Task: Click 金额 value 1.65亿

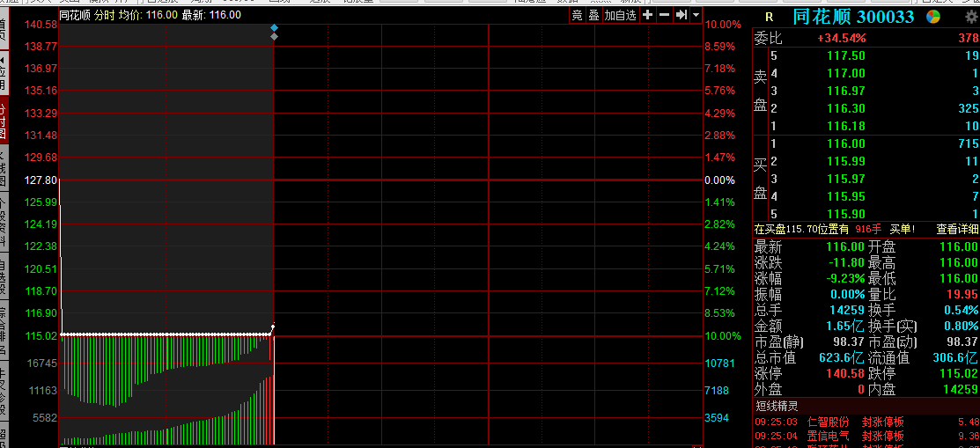Action: point(845,327)
